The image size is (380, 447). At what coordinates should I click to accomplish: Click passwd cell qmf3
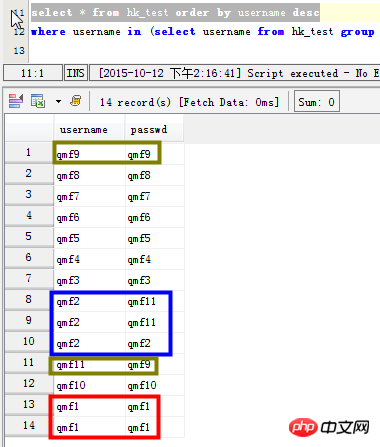coord(155,280)
